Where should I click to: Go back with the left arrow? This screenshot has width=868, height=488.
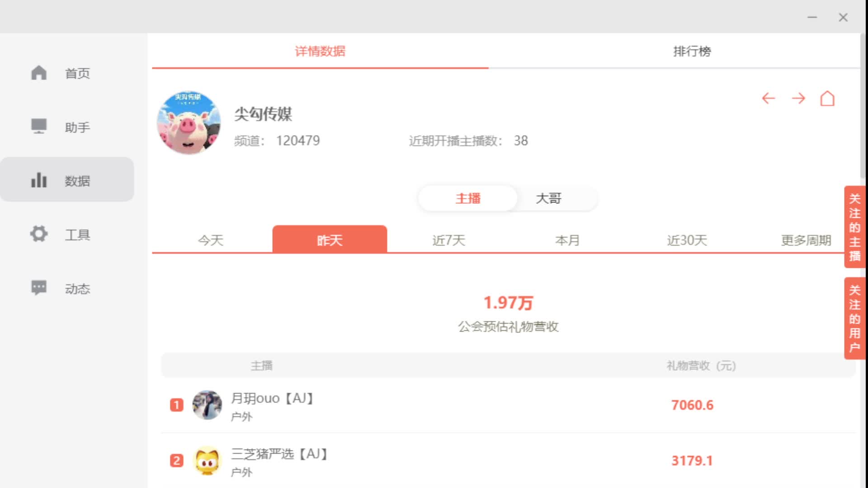(x=769, y=99)
